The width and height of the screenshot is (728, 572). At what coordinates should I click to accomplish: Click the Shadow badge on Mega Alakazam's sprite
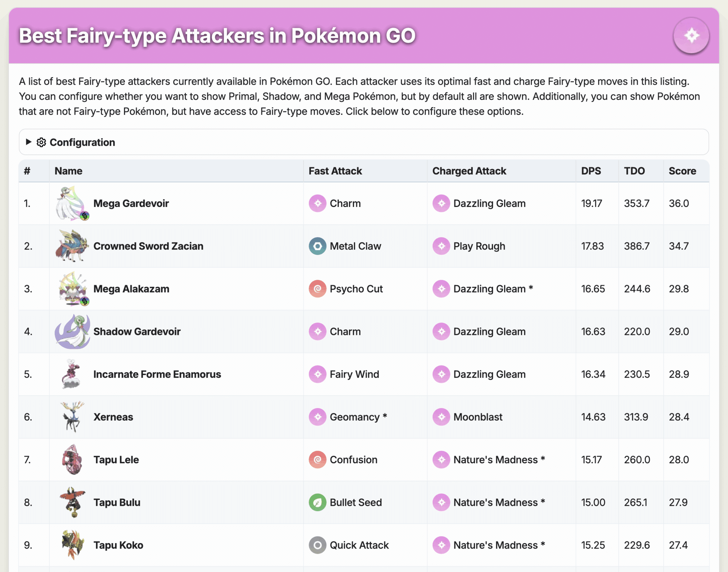coord(85,301)
